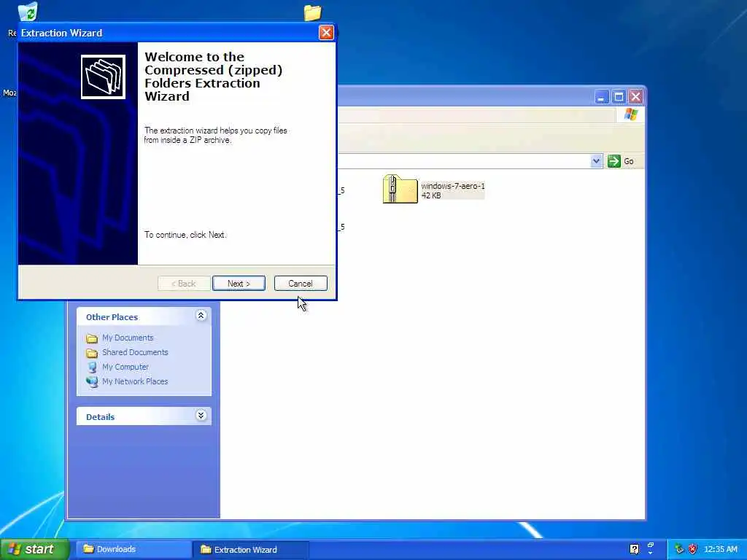Open My Network Places link
747x560 pixels.
tap(135, 381)
